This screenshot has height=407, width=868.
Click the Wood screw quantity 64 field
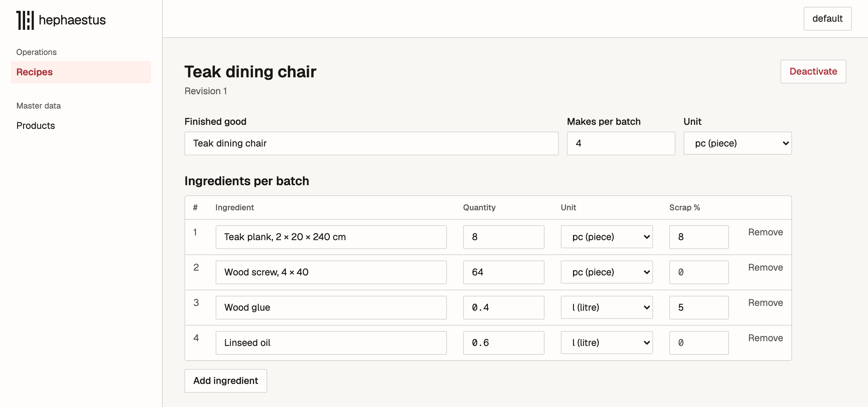coord(504,272)
